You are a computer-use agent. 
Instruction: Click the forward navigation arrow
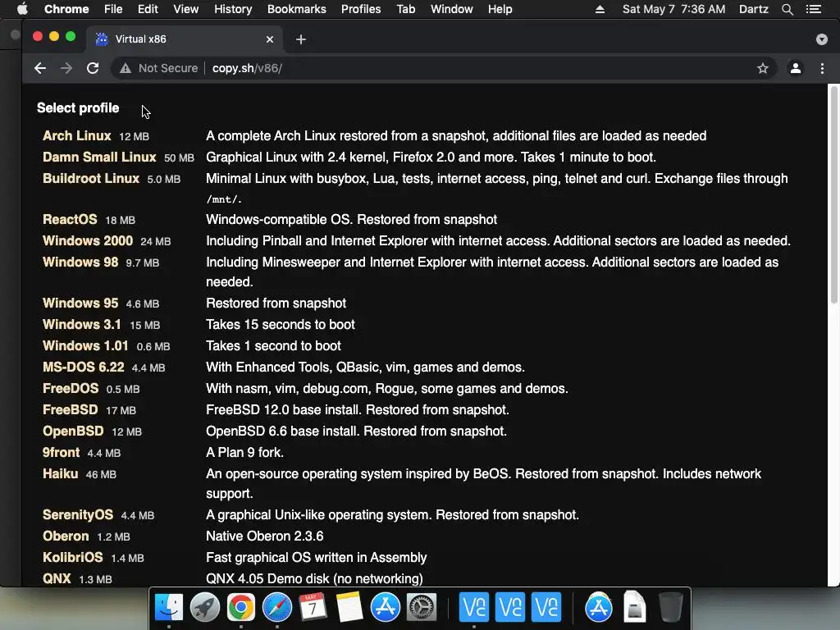(66, 68)
